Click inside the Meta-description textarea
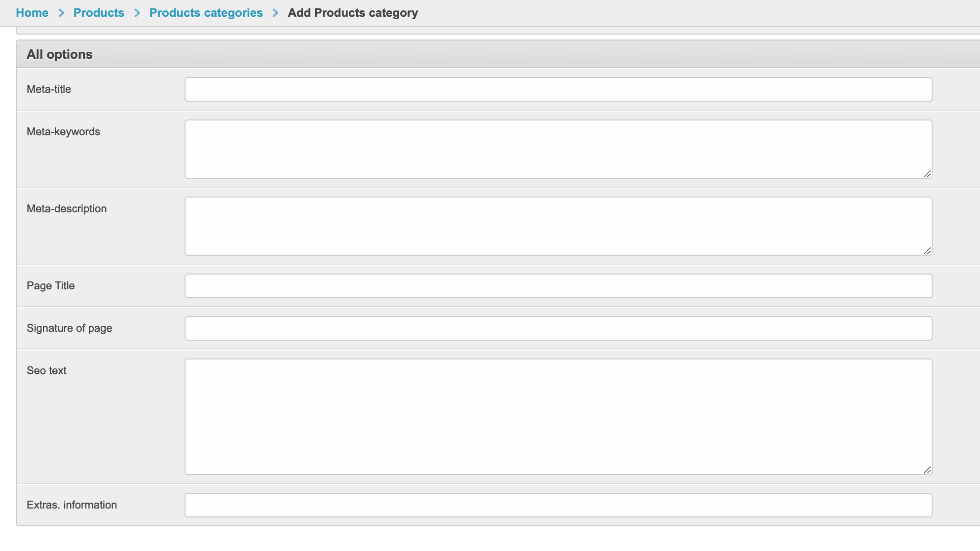 pos(558,226)
